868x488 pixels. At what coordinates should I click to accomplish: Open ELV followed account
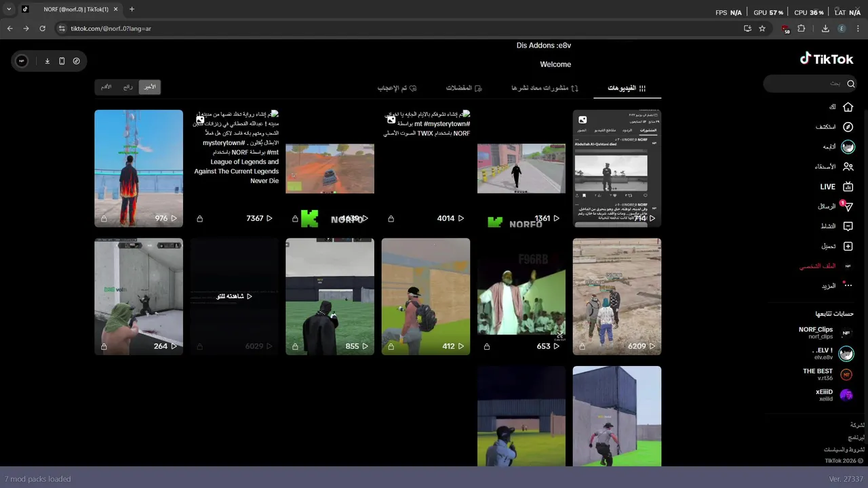coord(833,353)
